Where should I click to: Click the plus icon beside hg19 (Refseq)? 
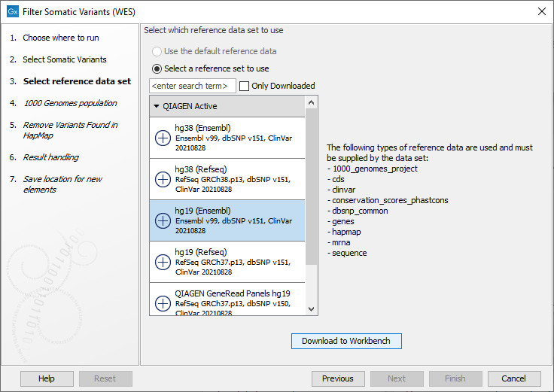click(x=162, y=262)
